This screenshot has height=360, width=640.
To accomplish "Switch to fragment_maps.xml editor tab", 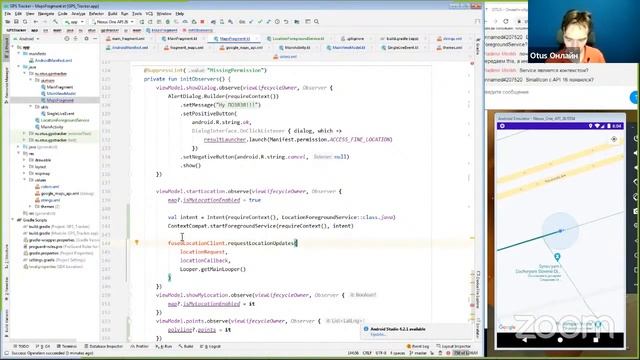I will (184, 48).
